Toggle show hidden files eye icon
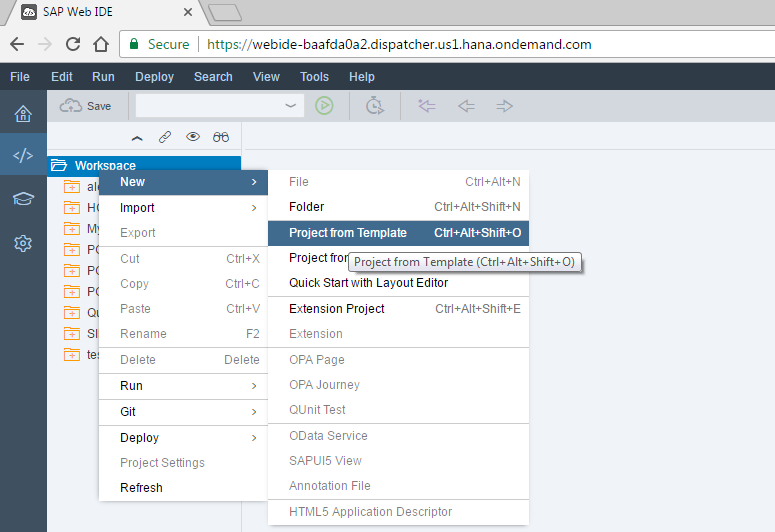The image size is (775, 532). (x=193, y=136)
